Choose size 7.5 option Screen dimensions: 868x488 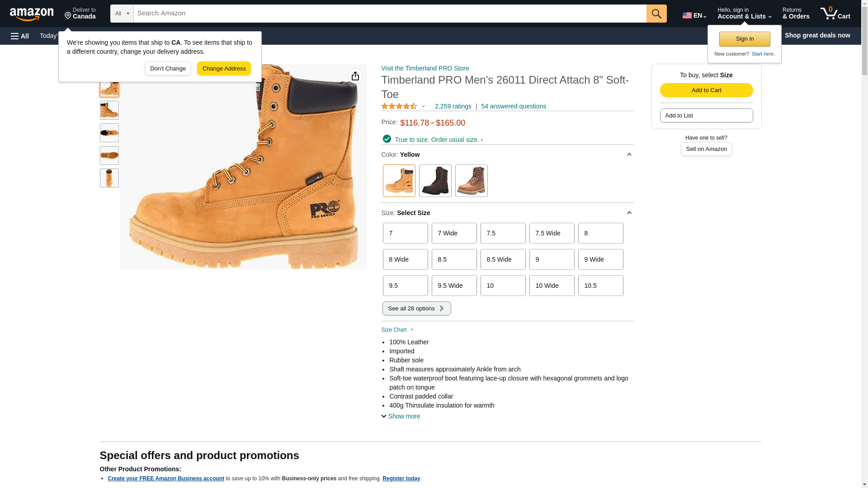click(x=503, y=233)
